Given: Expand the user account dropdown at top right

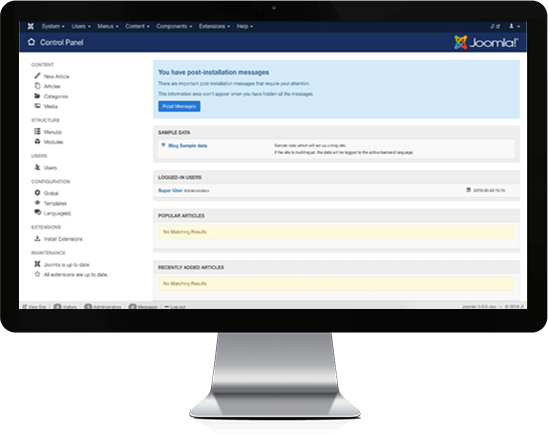Looking at the screenshot, I should point(514,26).
